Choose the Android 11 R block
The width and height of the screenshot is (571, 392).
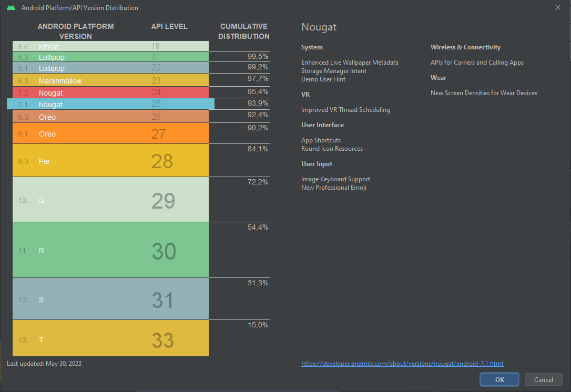[x=110, y=251]
